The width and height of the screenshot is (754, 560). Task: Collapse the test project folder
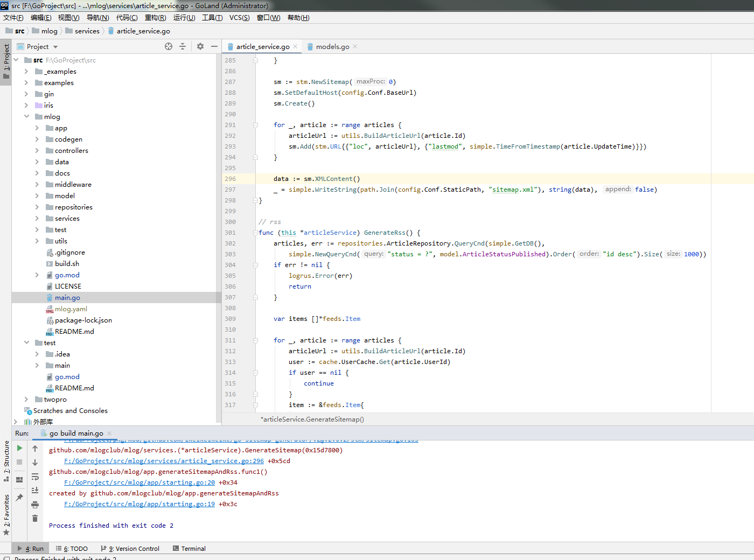(26, 343)
